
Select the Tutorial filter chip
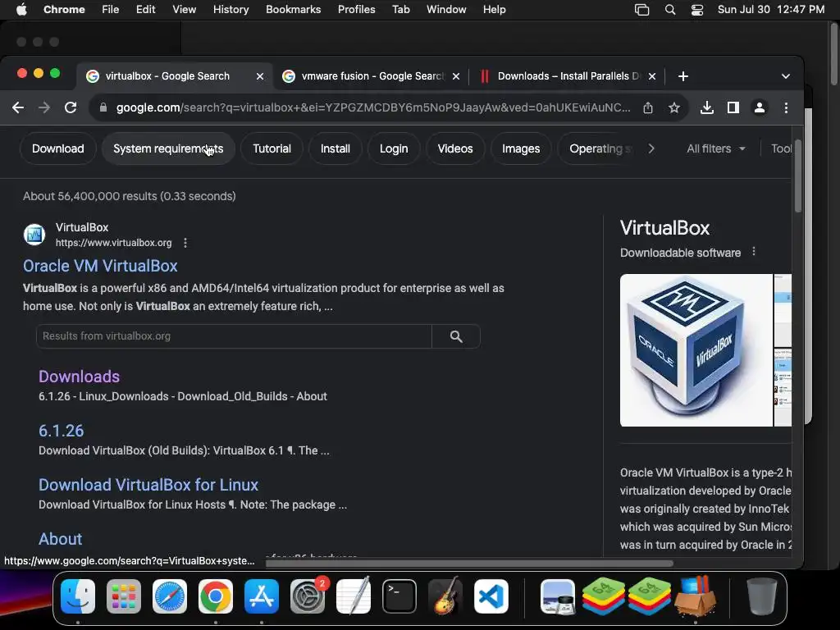(x=272, y=148)
